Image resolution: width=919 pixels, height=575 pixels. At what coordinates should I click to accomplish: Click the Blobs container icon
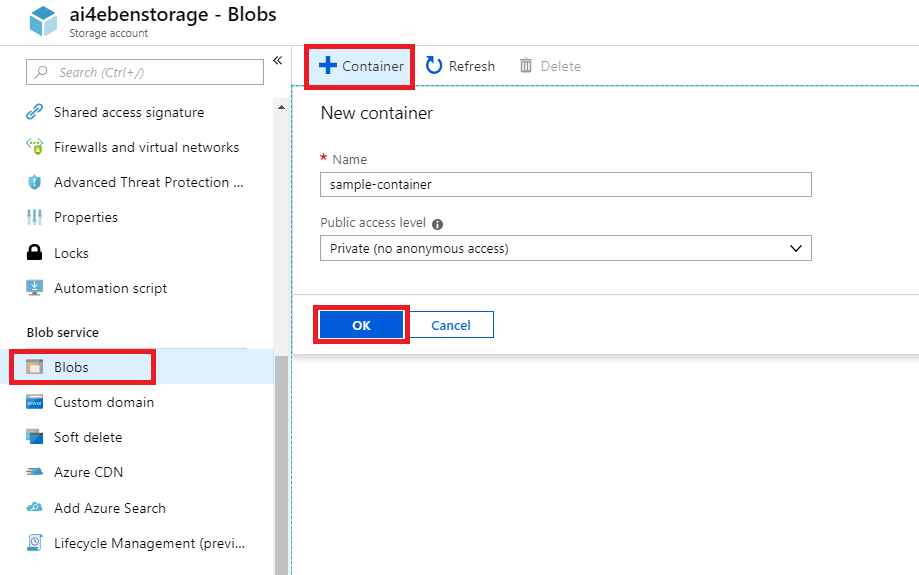tap(35, 367)
